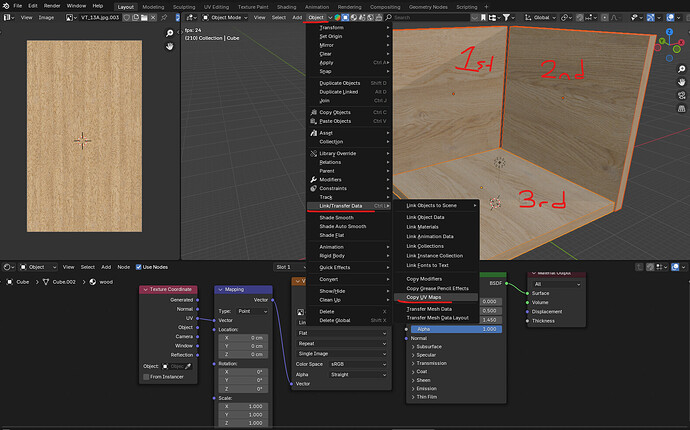The image size is (690, 430).
Task: Click the Mapping Scale X value field
Action: tap(243, 406)
